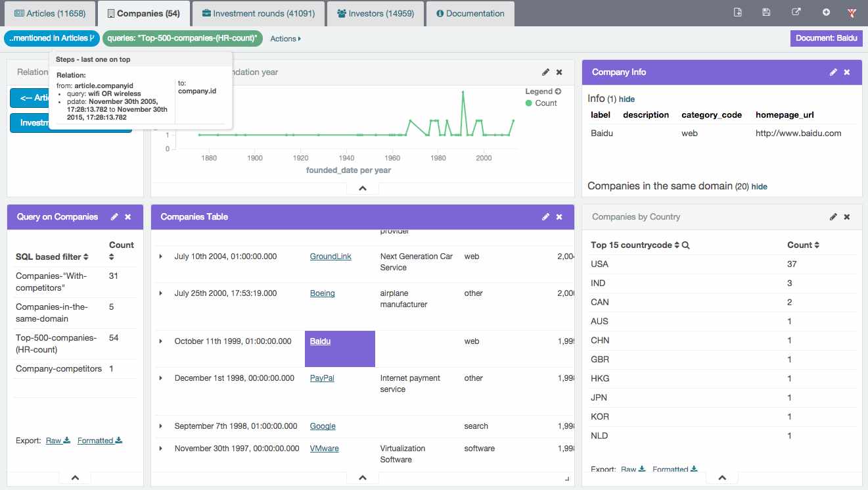
Task: Remove the Company Info panel
Action: (x=847, y=72)
